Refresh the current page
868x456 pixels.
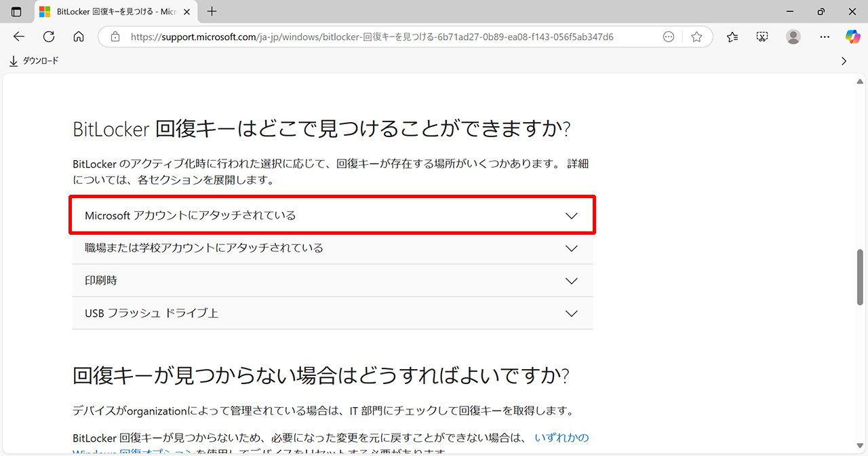[x=49, y=37]
